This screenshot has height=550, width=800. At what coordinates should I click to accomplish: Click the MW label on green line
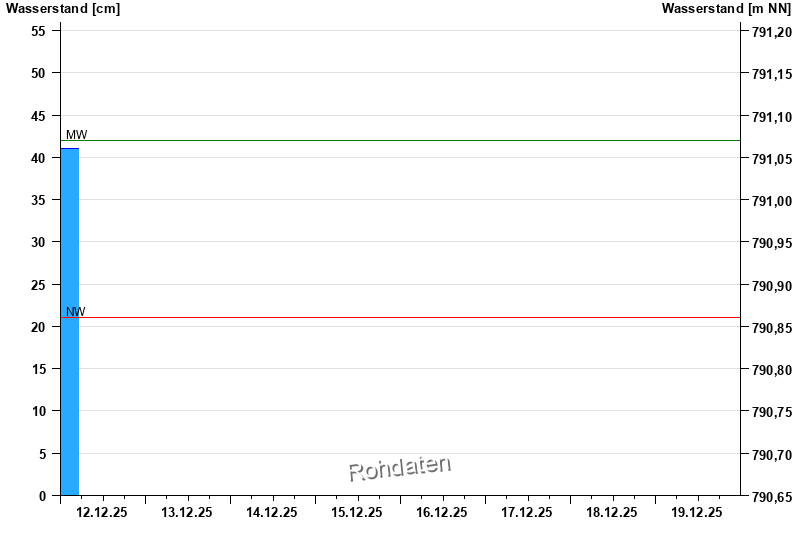(77, 135)
